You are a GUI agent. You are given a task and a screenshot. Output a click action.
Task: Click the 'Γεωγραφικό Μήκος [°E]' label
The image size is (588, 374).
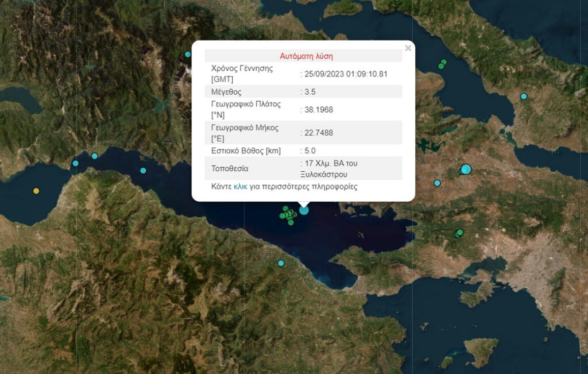pyautogui.click(x=245, y=133)
